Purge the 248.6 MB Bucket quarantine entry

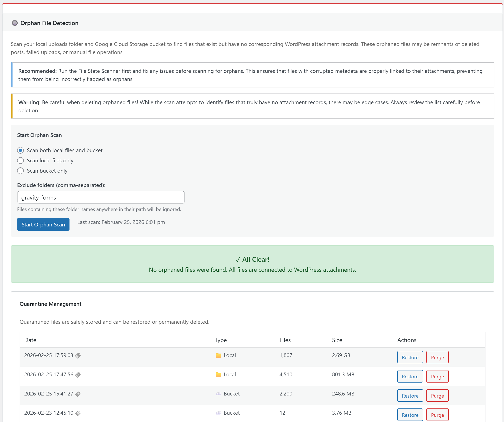point(437,395)
